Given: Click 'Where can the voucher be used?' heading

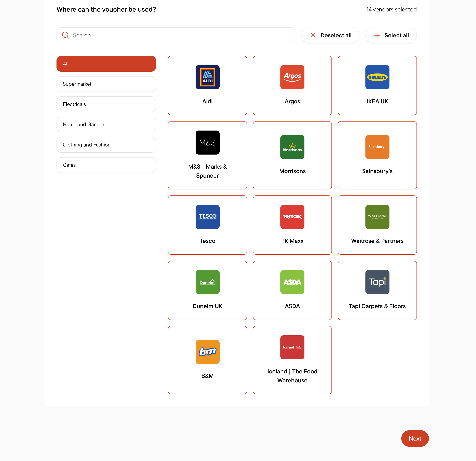Looking at the screenshot, I should [106, 9].
